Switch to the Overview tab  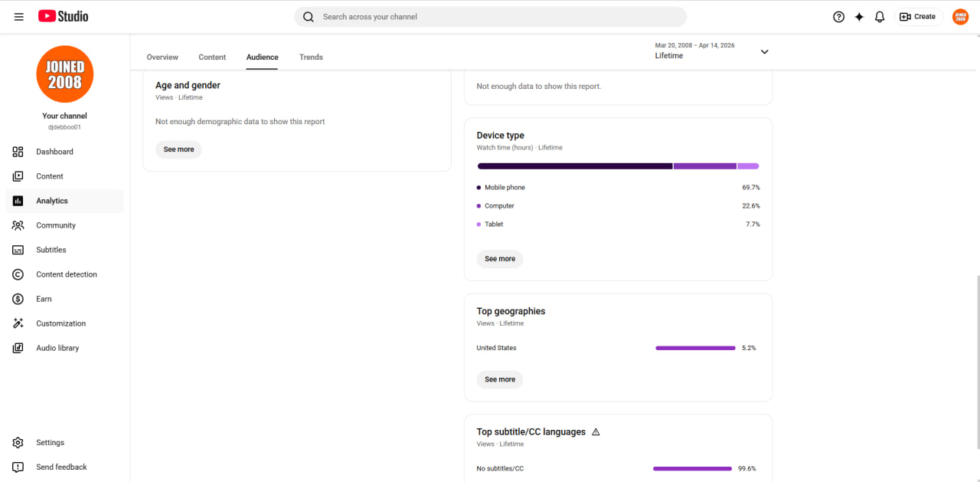tap(162, 57)
